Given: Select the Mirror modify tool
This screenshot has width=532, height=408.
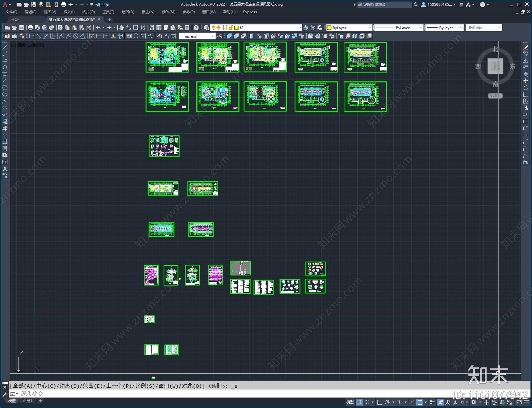Looking at the screenshot, I should tap(526, 61).
